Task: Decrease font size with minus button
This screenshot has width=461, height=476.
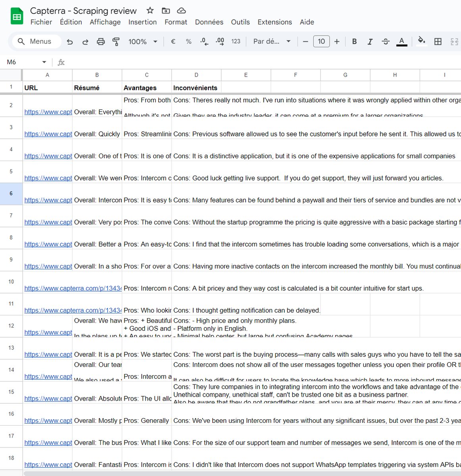Action: coord(305,41)
